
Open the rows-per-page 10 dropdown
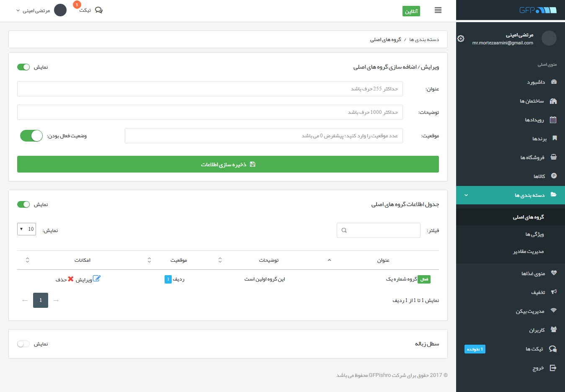coord(26,229)
